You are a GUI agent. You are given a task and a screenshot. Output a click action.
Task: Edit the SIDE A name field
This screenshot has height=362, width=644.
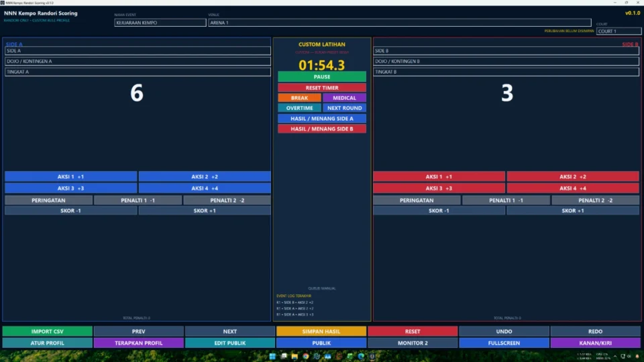click(138, 50)
